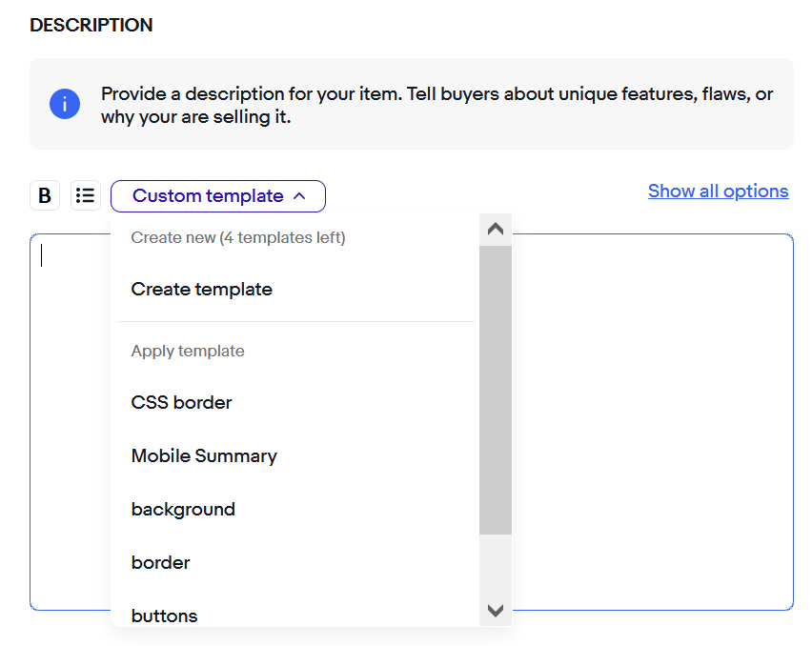Toggle bold formatting with the B button

45,195
